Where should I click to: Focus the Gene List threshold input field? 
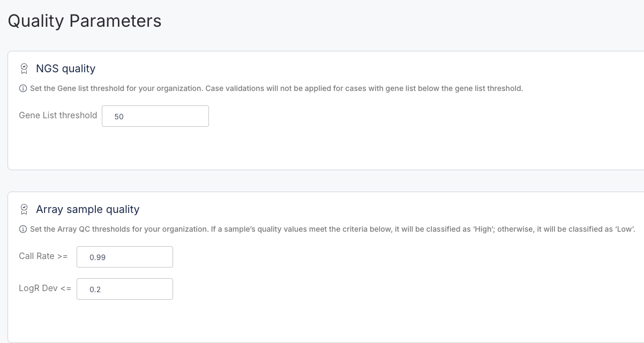pyautogui.click(x=155, y=116)
